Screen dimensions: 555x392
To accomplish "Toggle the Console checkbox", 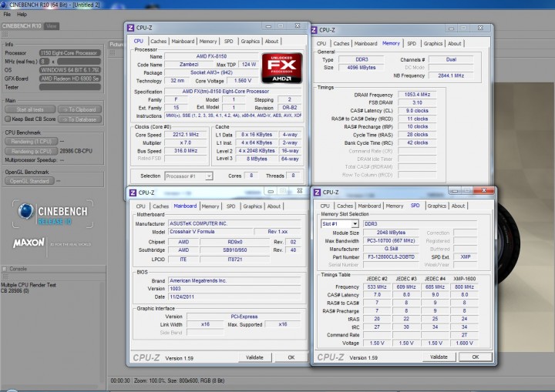I will coord(5,269).
